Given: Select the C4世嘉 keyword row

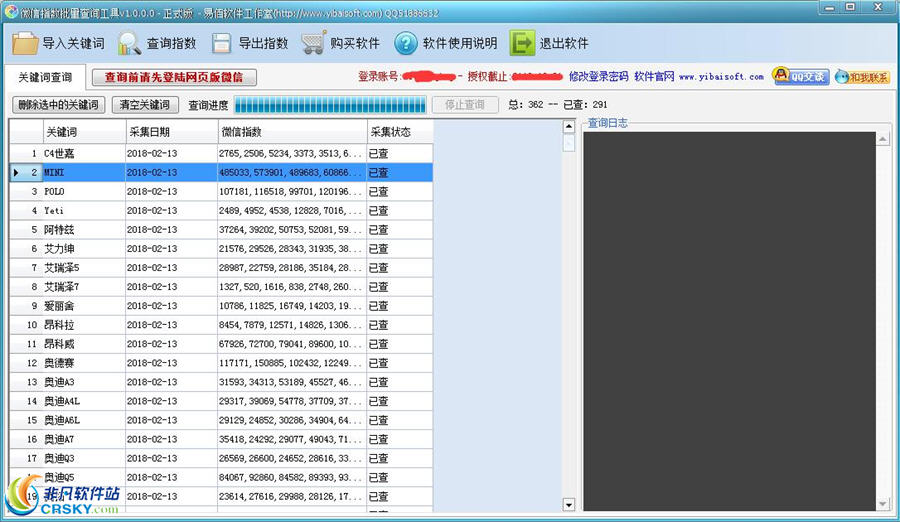Looking at the screenshot, I should pos(221,153).
